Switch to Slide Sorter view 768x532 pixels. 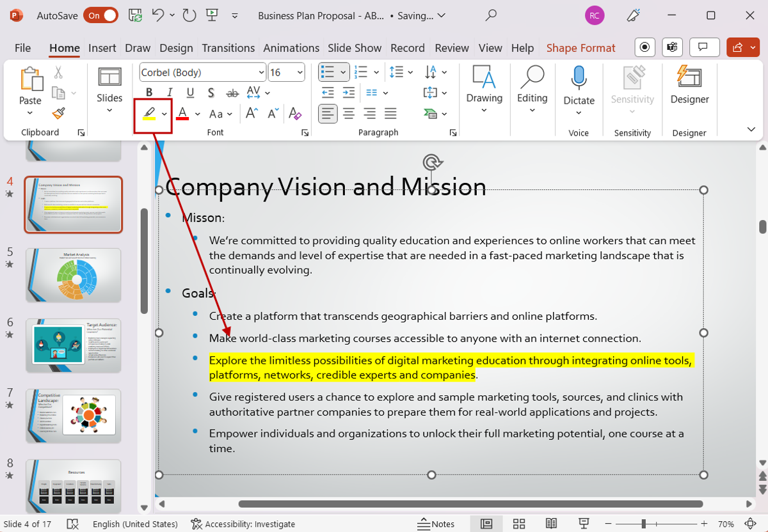518,524
